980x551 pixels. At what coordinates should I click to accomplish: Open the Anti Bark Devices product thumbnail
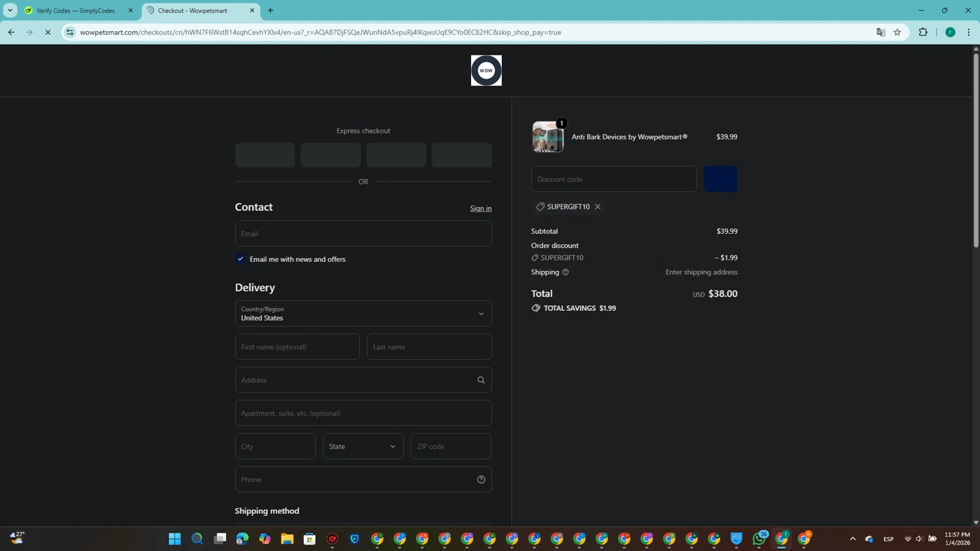[547, 137]
